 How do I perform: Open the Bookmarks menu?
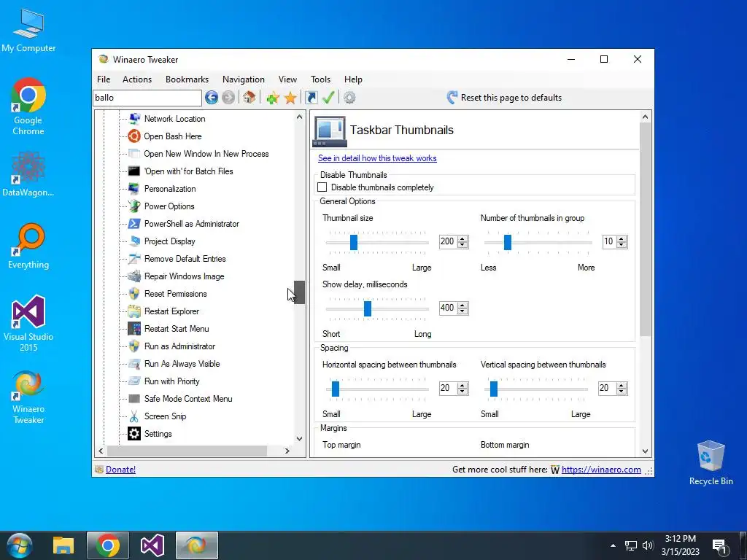coord(187,79)
